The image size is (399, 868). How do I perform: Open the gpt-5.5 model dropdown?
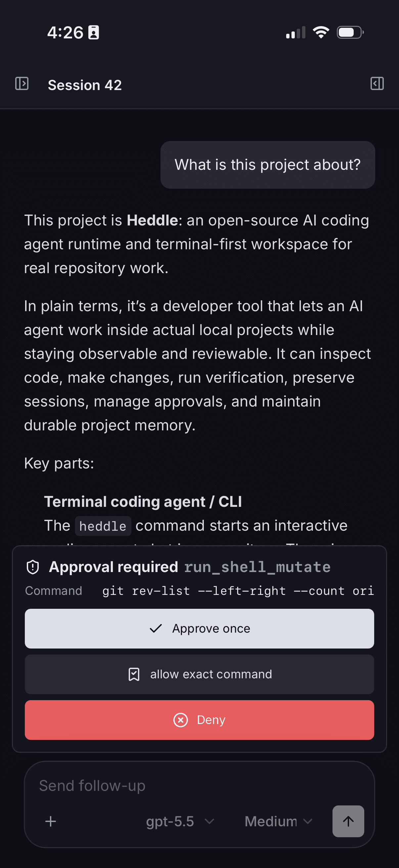tap(180, 821)
